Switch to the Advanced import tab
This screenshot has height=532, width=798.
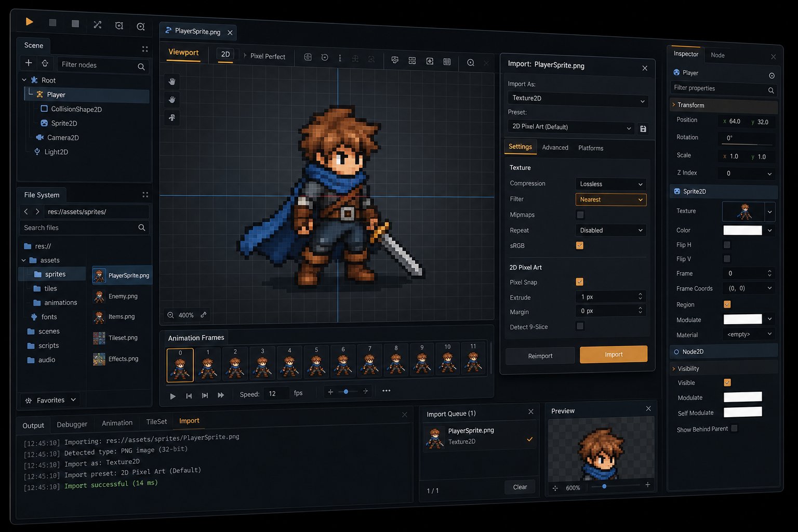pyautogui.click(x=555, y=148)
